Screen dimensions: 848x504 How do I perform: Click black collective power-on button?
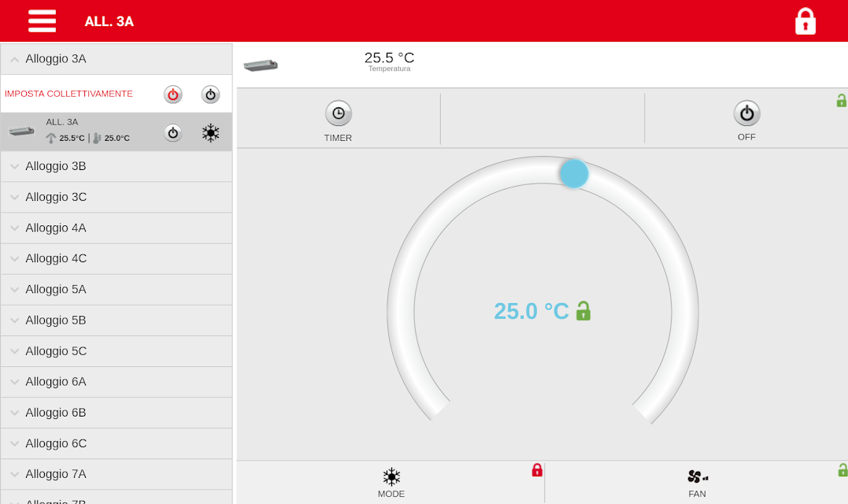tap(210, 94)
